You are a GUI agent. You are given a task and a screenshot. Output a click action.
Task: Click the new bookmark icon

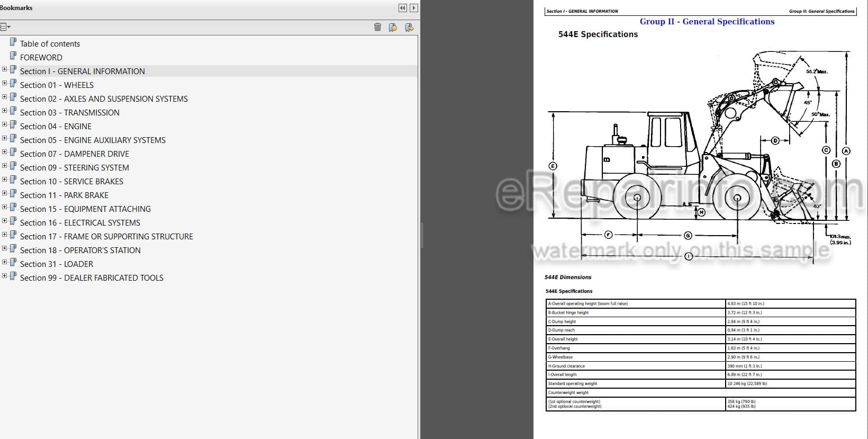pyautogui.click(x=393, y=27)
